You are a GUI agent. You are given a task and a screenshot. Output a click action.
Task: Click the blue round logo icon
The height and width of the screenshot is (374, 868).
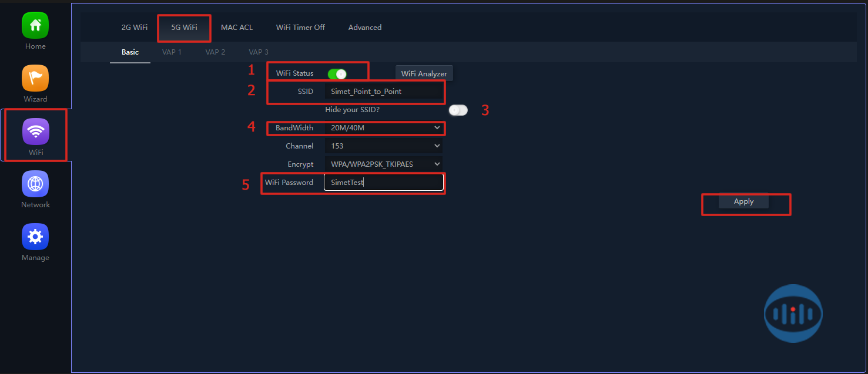pos(793,314)
